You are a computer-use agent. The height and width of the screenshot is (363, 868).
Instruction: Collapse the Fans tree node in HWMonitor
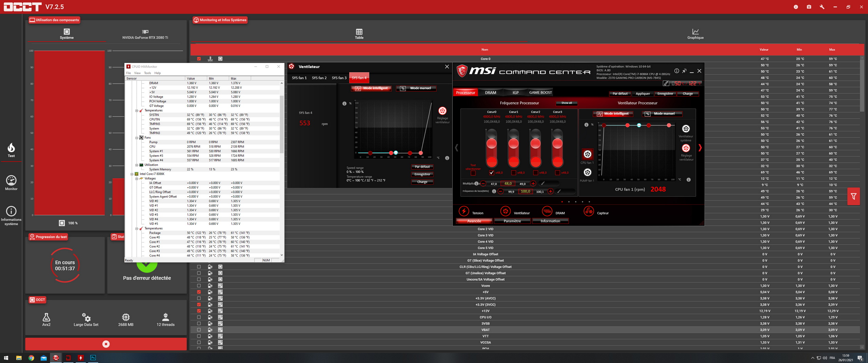(x=137, y=138)
